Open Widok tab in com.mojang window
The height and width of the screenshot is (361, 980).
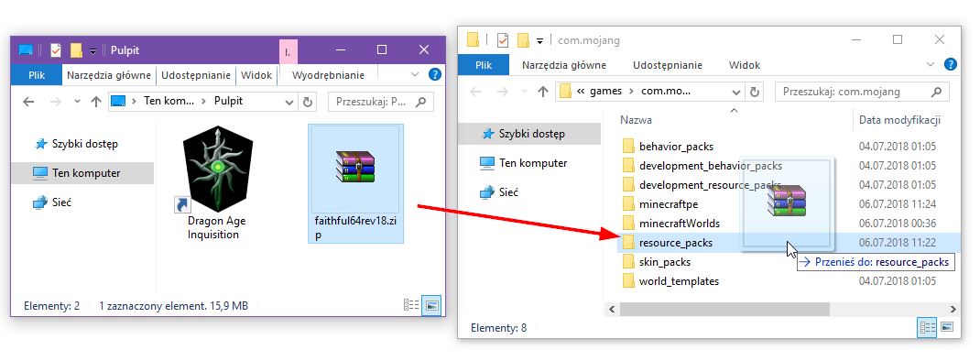745,65
